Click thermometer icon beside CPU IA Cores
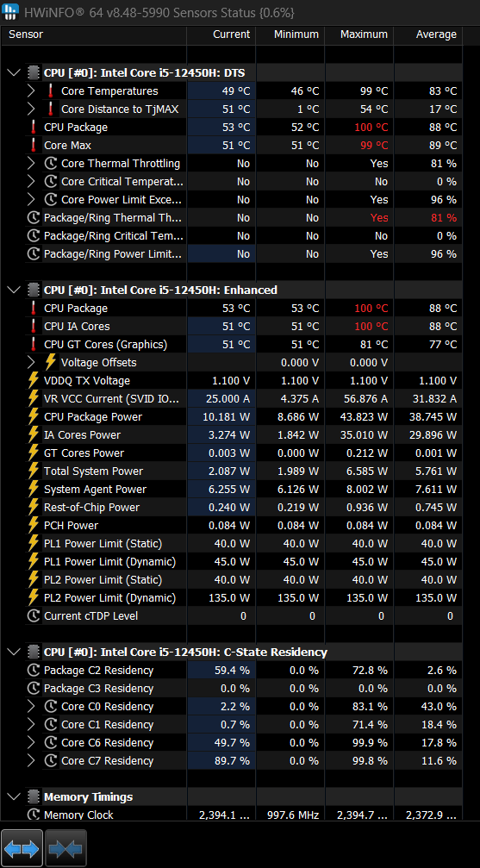This screenshot has height=868, width=480. pyautogui.click(x=34, y=327)
